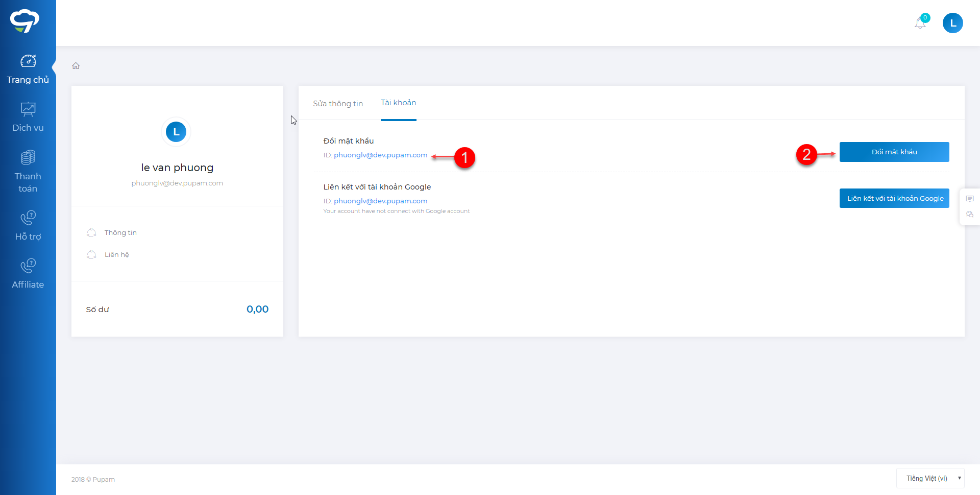This screenshot has height=495, width=980.
Task: Open the Affiliate sidebar icon
Action: coord(28,266)
